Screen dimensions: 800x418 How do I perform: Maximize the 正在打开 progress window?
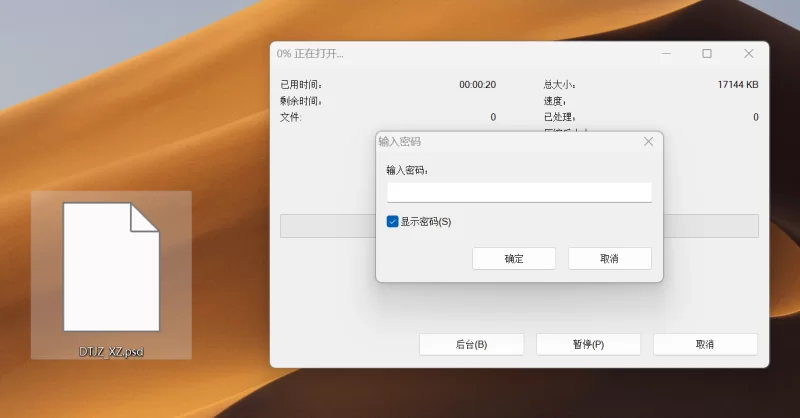click(x=707, y=54)
